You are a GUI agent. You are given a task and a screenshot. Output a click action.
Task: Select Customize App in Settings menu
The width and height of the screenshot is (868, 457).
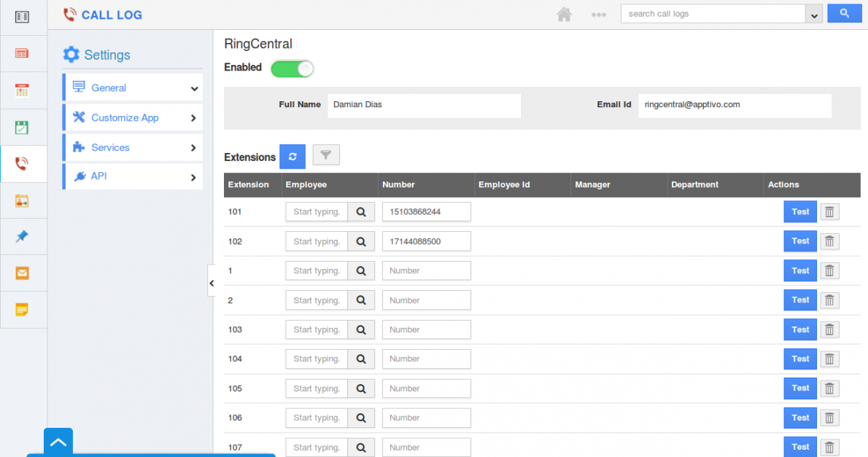(132, 117)
